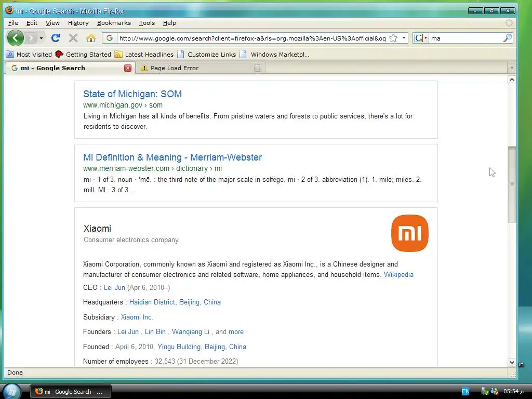The height and width of the screenshot is (399, 532).
Task: Open the Help menu
Action: pyautogui.click(x=169, y=23)
